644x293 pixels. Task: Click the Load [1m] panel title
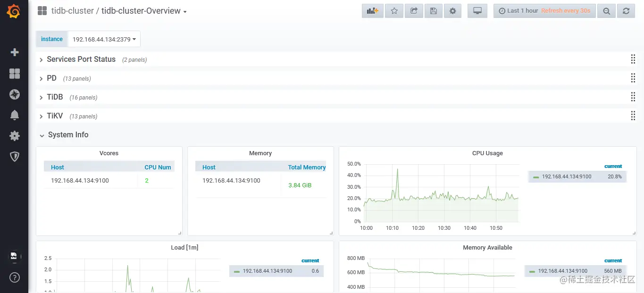click(184, 248)
